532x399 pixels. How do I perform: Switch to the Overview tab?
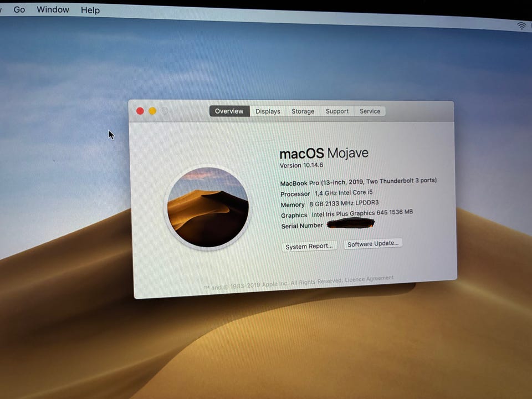coord(229,111)
